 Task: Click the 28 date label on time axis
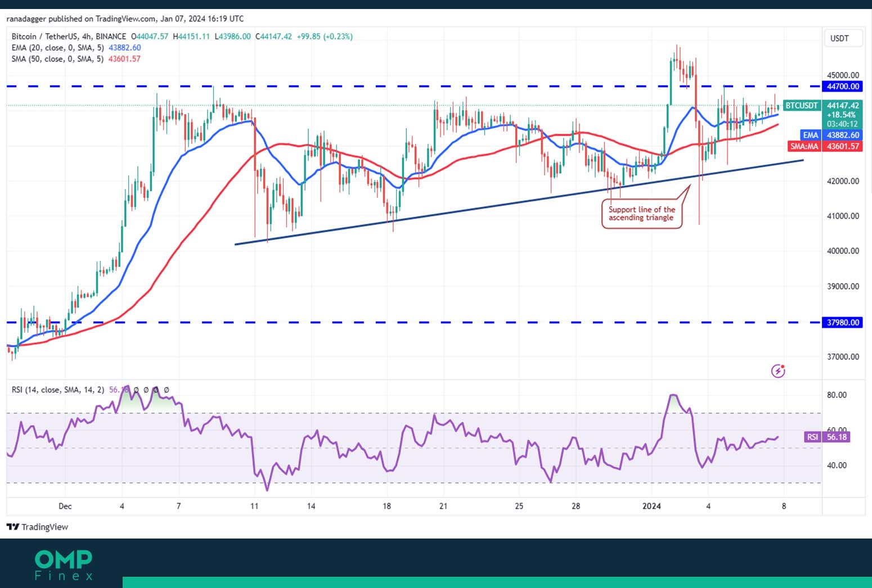coord(576,506)
